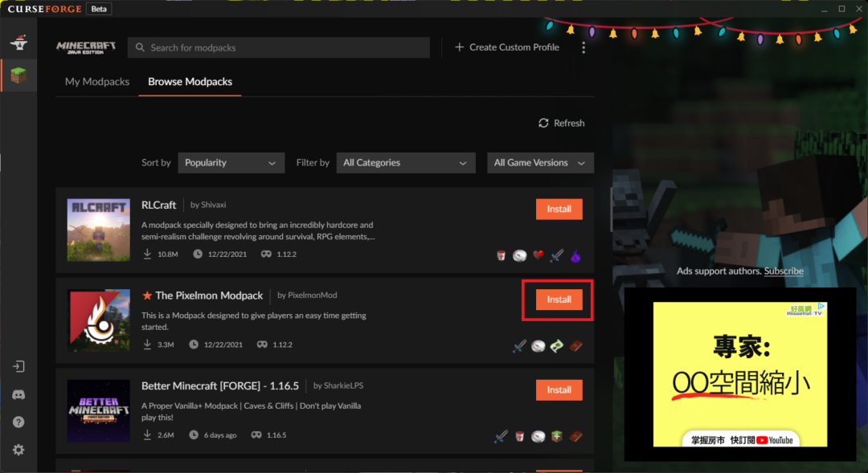Click the Beta badge next to CurseForge
The height and width of the screenshot is (473, 868).
[99, 9]
